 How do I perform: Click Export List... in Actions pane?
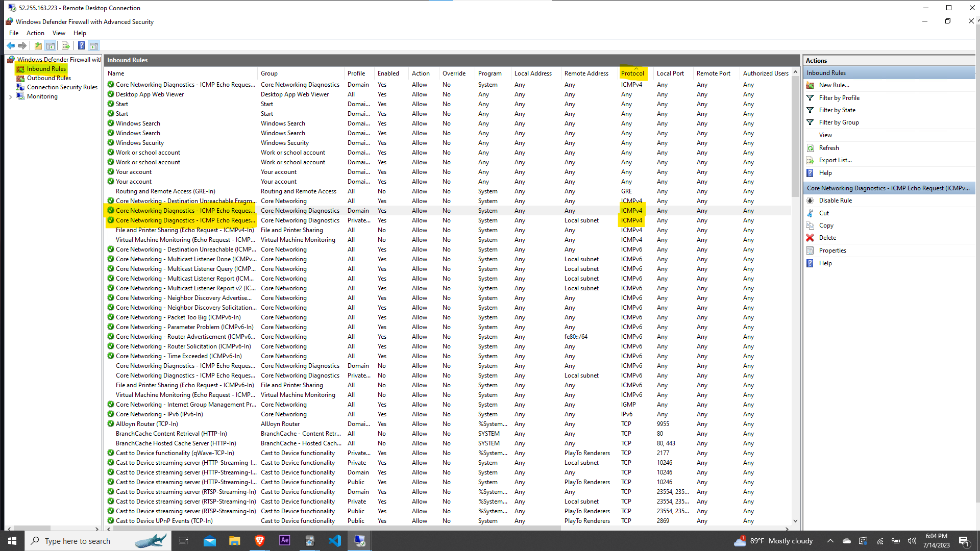pos(835,160)
